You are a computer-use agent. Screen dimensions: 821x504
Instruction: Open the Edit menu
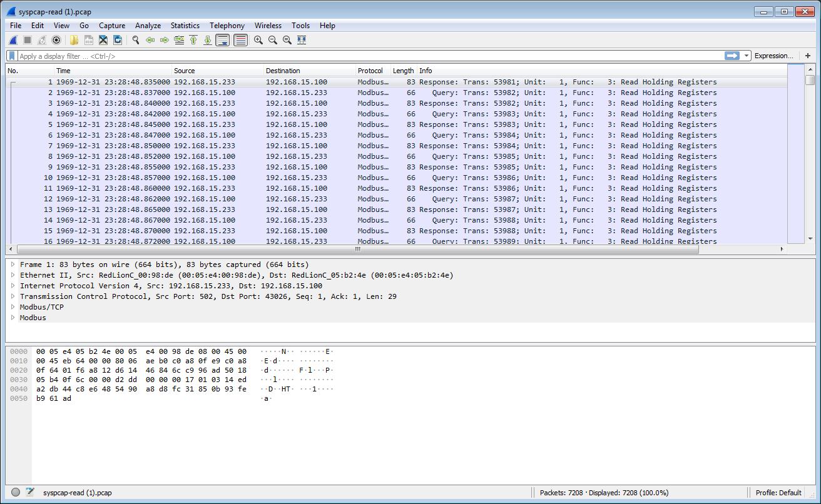click(x=38, y=26)
